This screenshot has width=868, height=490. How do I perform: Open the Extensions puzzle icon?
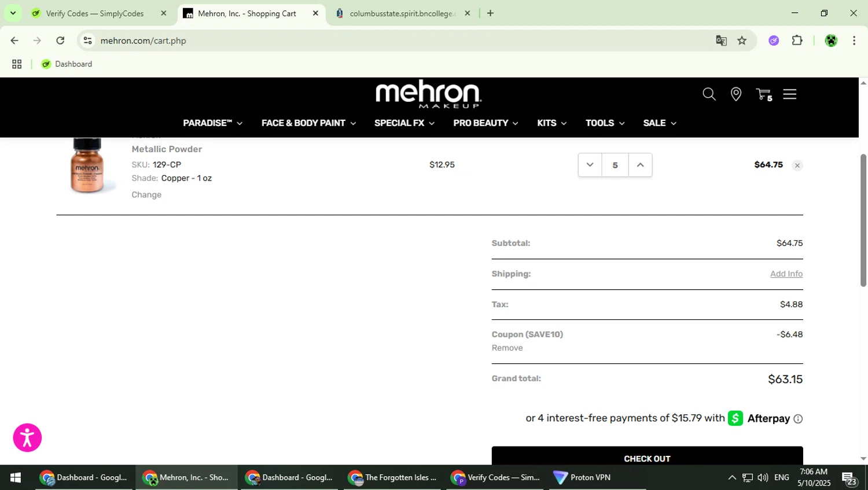click(797, 40)
